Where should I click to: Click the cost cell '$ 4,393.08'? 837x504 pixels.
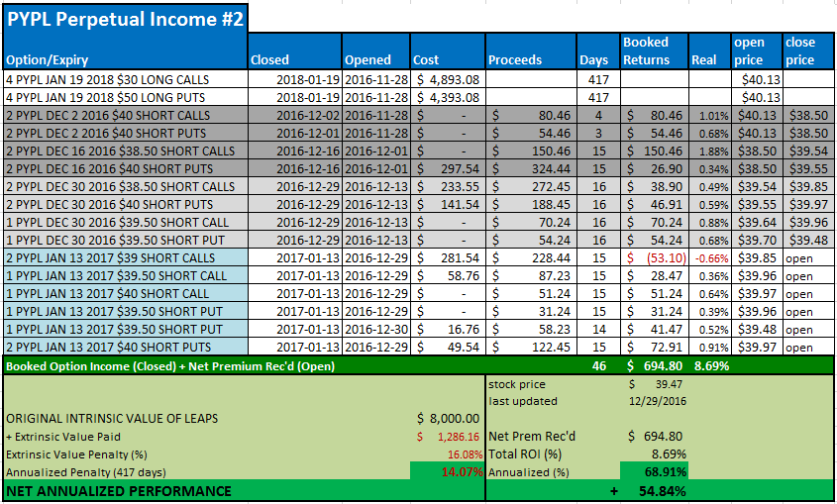[x=448, y=98]
